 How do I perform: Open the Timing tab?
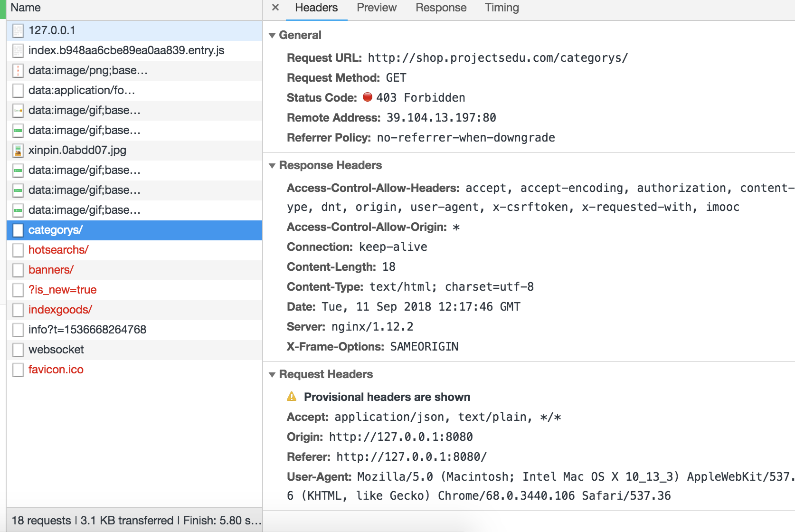(502, 8)
